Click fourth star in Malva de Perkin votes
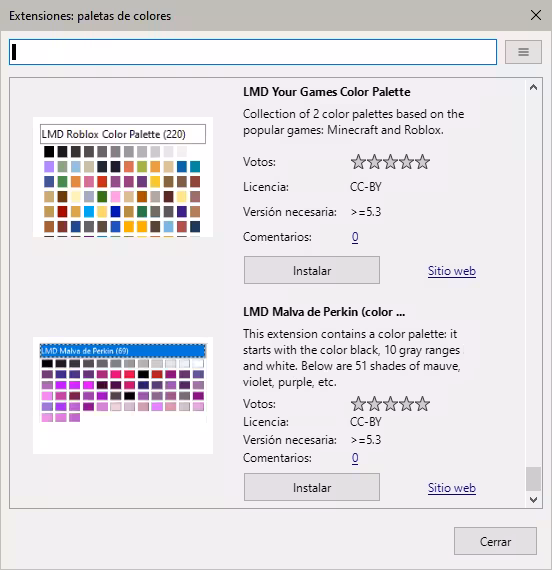 406,404
